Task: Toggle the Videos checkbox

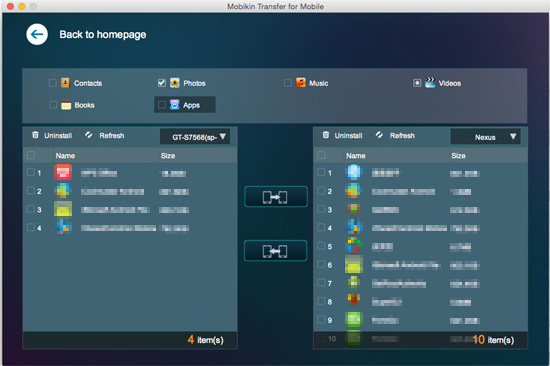Action: pos(417,83)
